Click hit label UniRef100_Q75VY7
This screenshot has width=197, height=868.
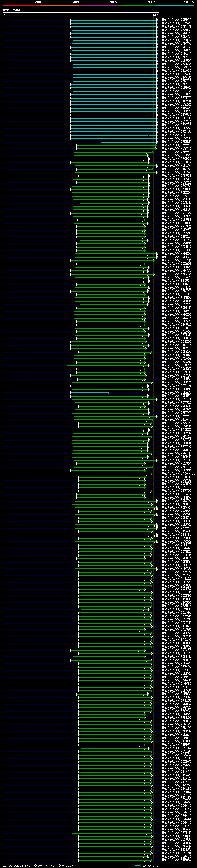click(x=177, y=304)
